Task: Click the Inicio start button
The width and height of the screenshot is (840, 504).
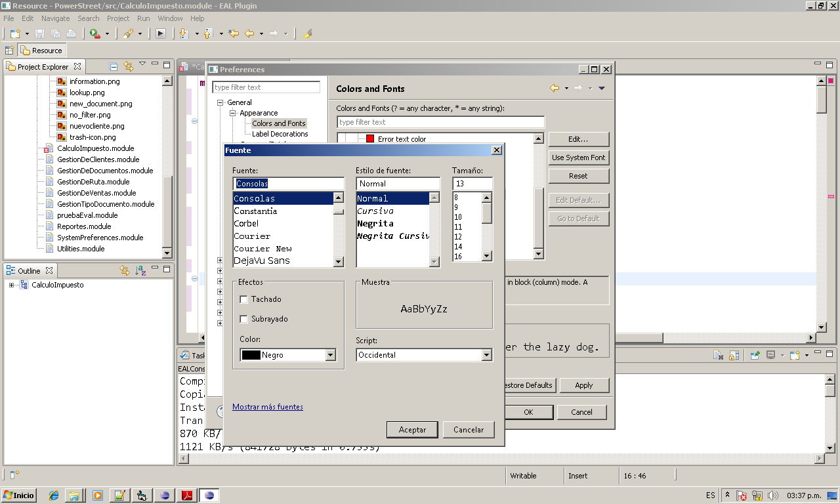Action: tap(19, 495)
